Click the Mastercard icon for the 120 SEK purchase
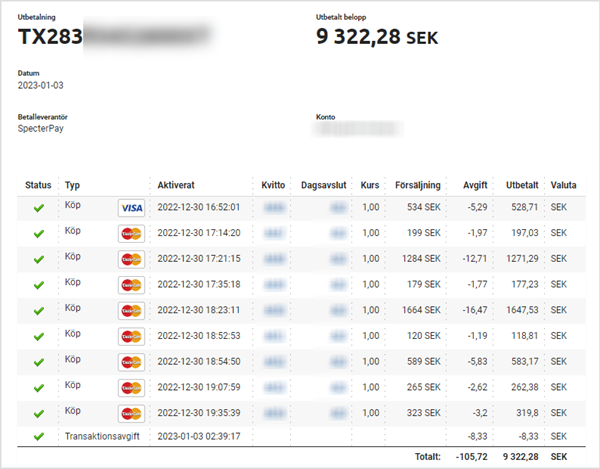 [131, 335]
